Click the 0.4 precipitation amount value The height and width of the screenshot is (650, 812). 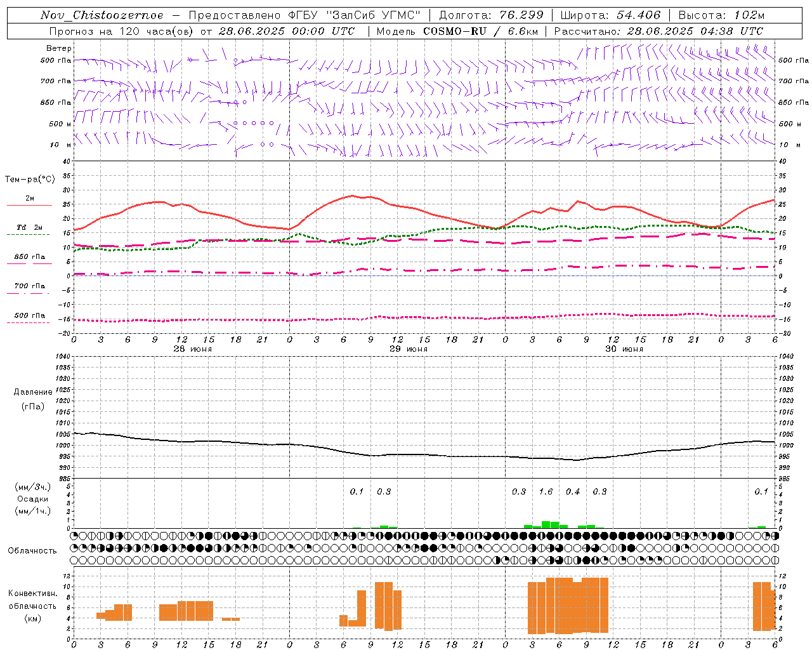(x=573, y=491)
